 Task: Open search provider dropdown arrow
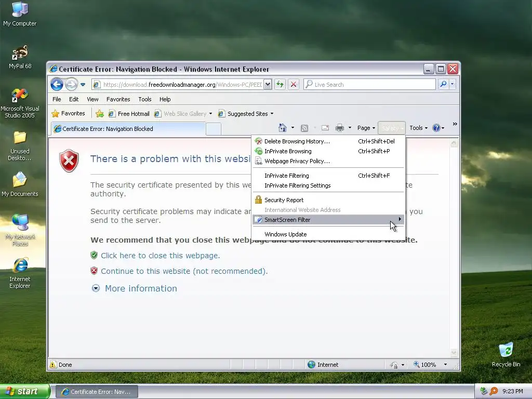453,84
